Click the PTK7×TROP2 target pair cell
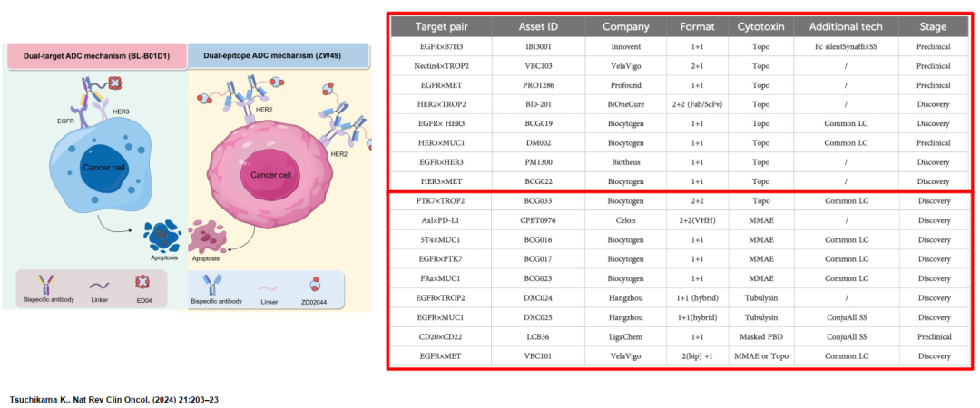The image size is (980, 408). coord(441,201)
